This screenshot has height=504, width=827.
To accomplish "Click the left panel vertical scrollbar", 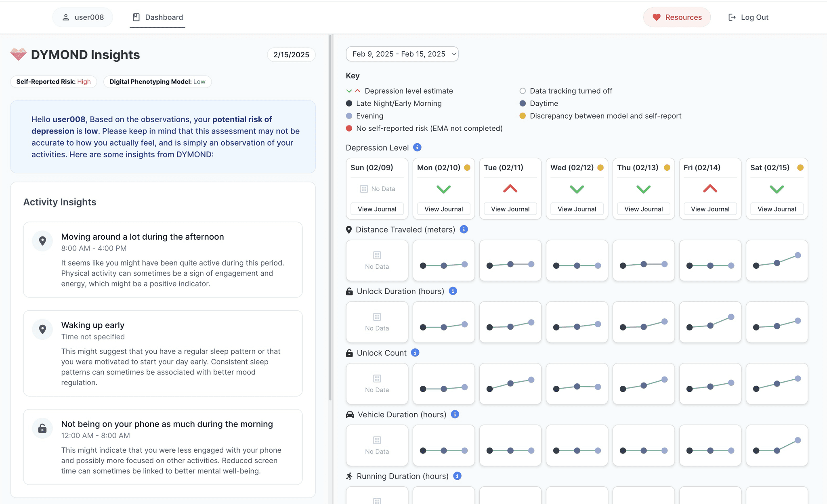I will coord(330,218).
